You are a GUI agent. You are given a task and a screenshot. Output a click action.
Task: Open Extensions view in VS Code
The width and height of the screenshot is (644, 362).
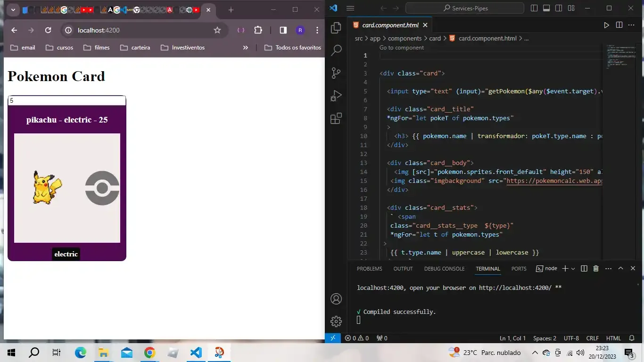pos(336,118)
